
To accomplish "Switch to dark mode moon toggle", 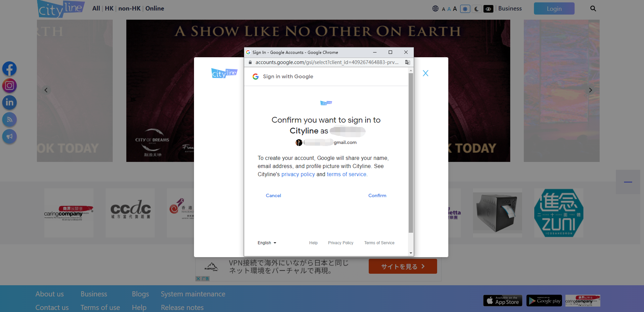I will click(477, 9).
